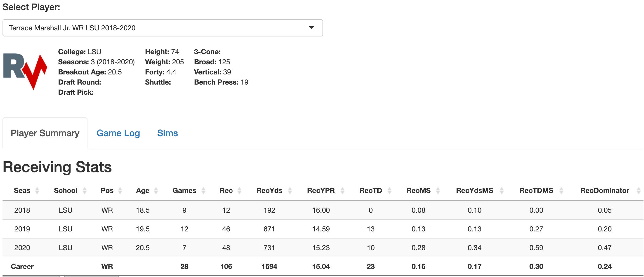The width and height of the screenshot is (644, 277).
Task: Click the Bench Press 19 text
Action: [221, 82]
